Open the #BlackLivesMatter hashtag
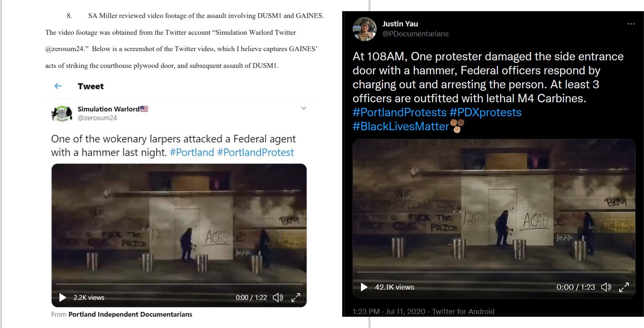644x328 pixels. pos(401,126)
